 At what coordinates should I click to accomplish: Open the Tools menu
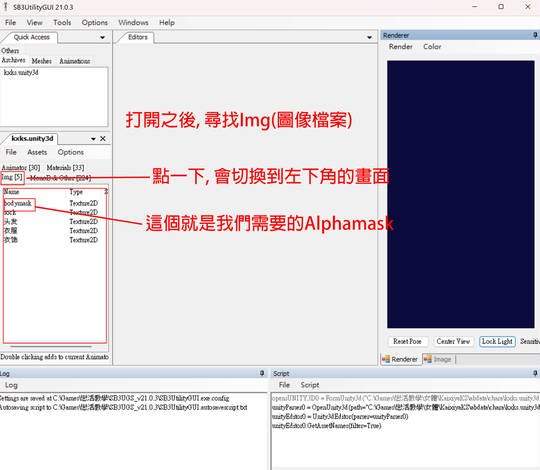(62, 22)
